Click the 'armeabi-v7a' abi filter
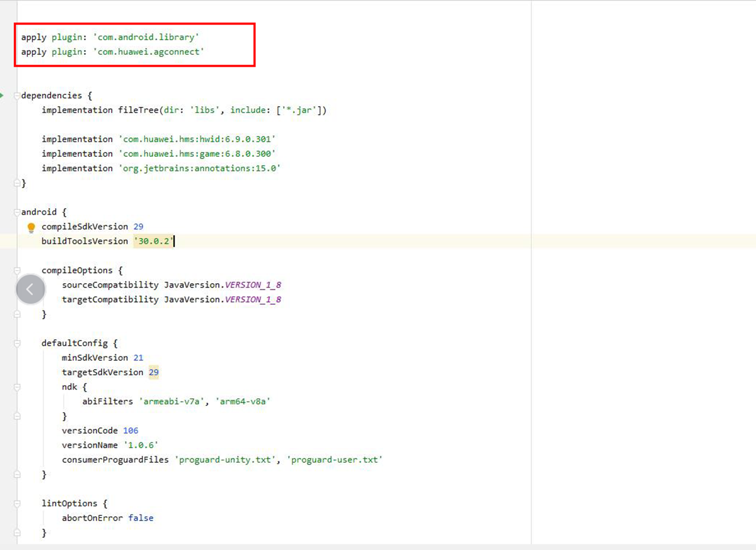This screenshot has height=550, width=756. [171, 401]
